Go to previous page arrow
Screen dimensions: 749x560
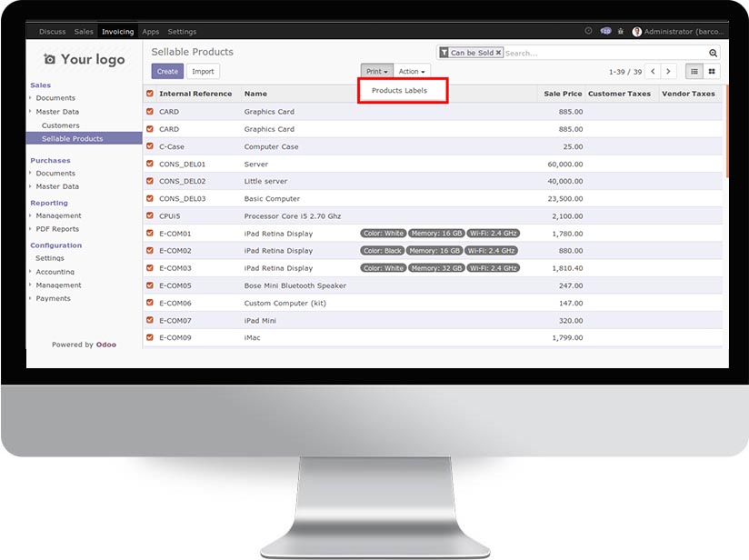coord(653,71)
